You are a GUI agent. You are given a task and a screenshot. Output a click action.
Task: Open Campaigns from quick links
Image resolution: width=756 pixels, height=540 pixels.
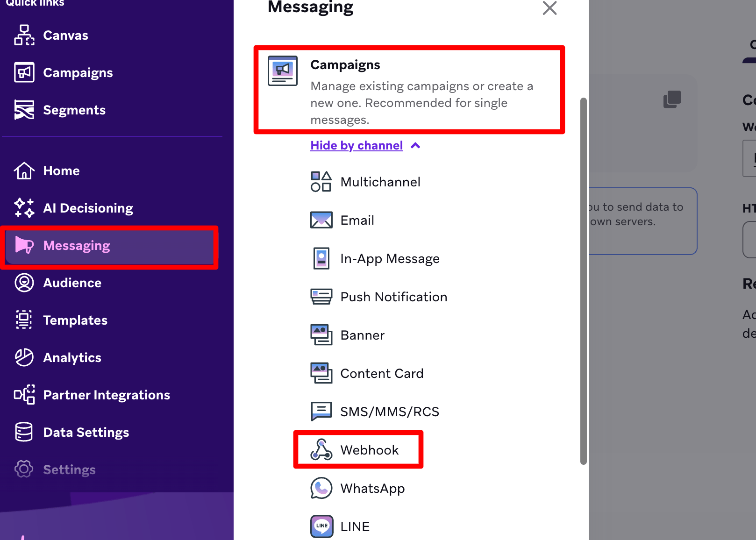pos(78,72)
